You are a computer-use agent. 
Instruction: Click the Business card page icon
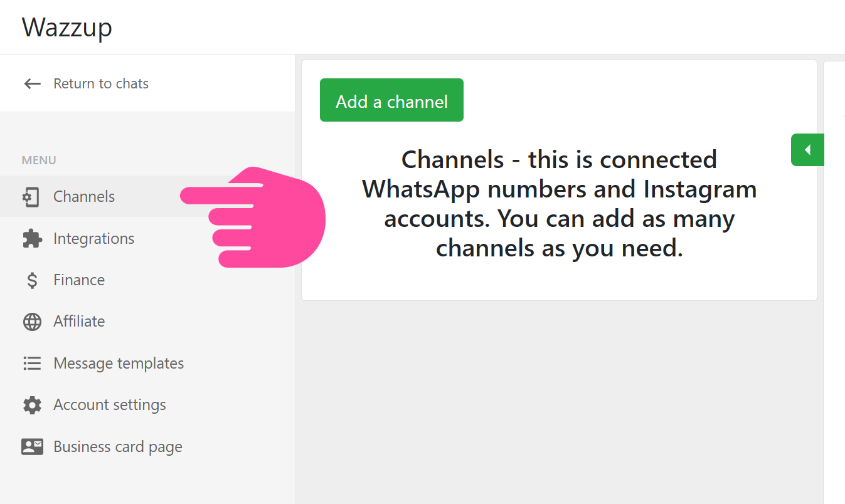pyautogui.click(x=32, y=446)
